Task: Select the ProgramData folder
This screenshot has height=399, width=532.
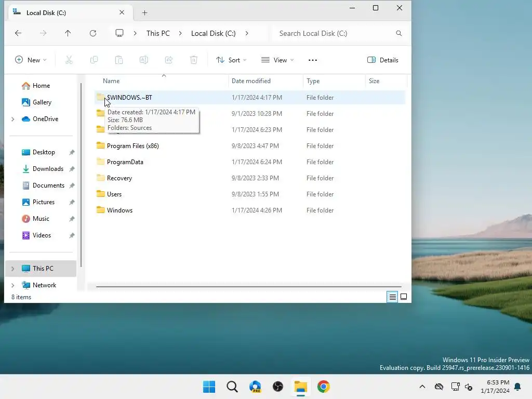Action: [250, 162]
